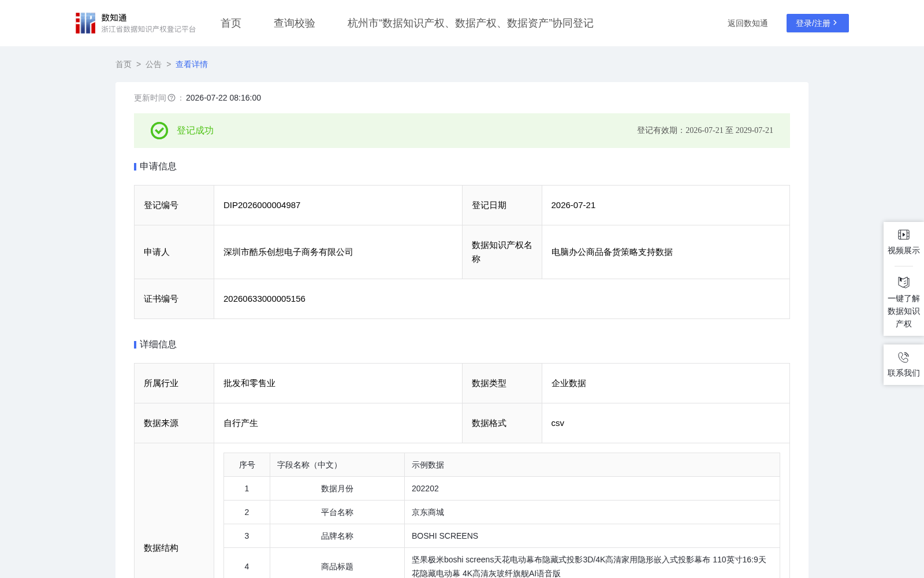
Task: Select the sample value BOSHI SCREENS
Action: point(445,536)
